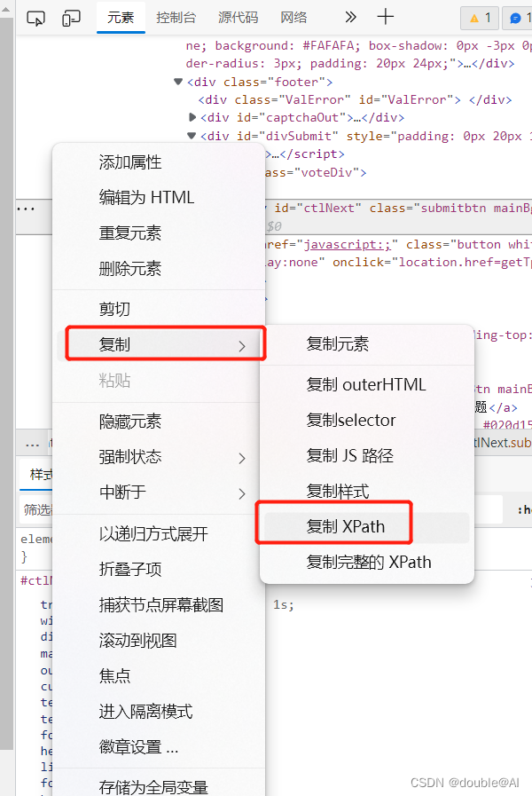The height and width of the screenshot is (796, 532).
Task: Collapse the div class footer node
Action: pos(178,82)
